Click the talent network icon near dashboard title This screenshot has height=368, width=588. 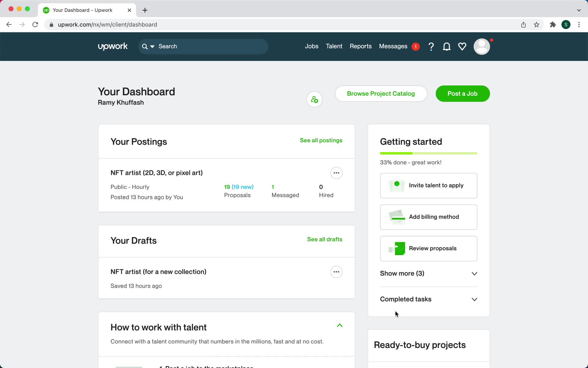point(314,100)
